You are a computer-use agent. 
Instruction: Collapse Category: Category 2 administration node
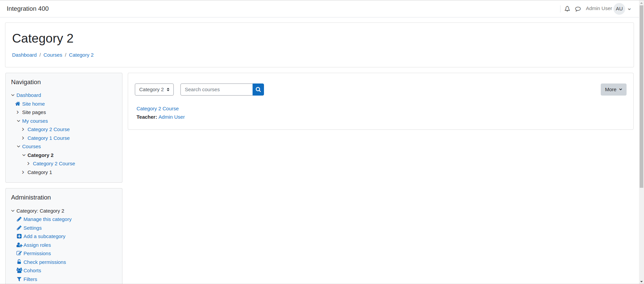pyautogui.click(x=13, y=211)
